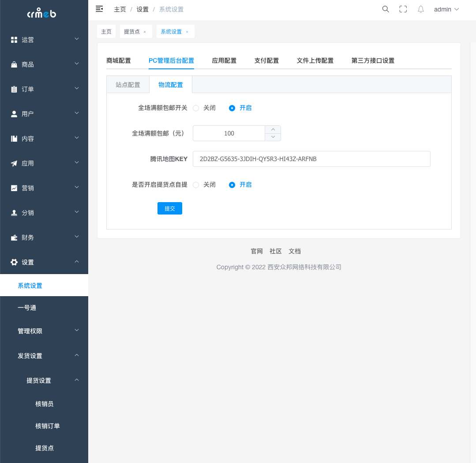Click the 应用 paper plane icon

(x=14, y=163)
